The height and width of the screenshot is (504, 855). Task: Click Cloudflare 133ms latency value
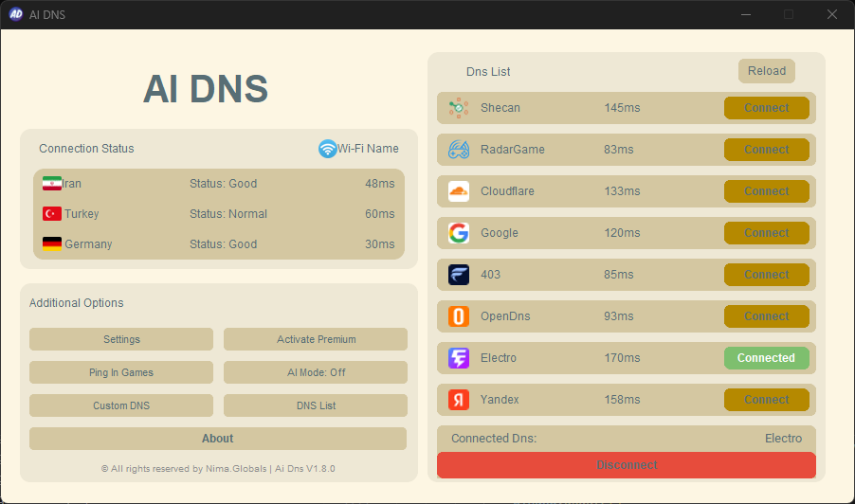tap(622, 191)
